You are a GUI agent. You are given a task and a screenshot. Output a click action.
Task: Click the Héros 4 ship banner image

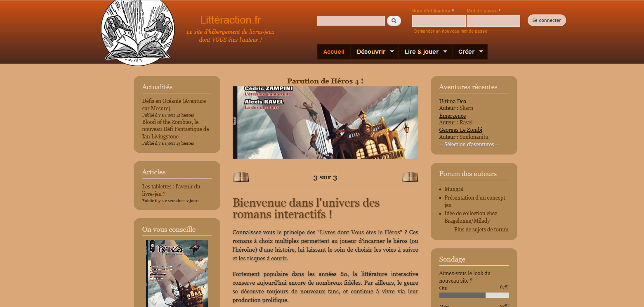[x=325, y=122]
